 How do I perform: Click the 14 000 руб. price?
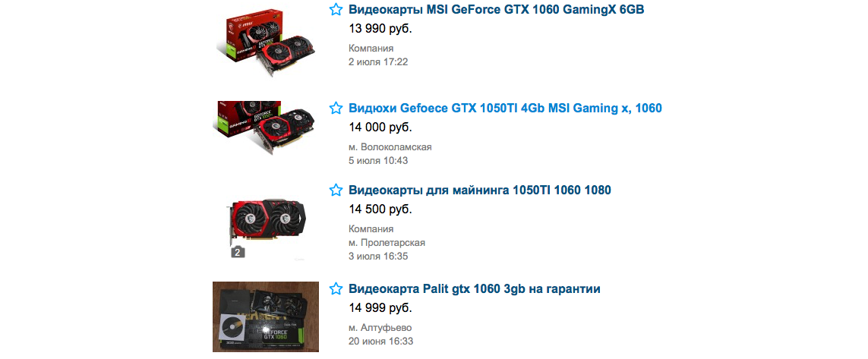380,128
